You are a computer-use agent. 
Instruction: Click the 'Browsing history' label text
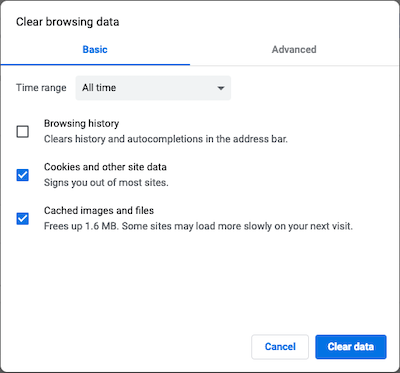81,123
